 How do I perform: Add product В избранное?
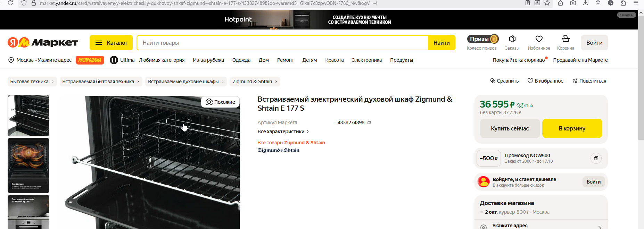tap(545, 81)
